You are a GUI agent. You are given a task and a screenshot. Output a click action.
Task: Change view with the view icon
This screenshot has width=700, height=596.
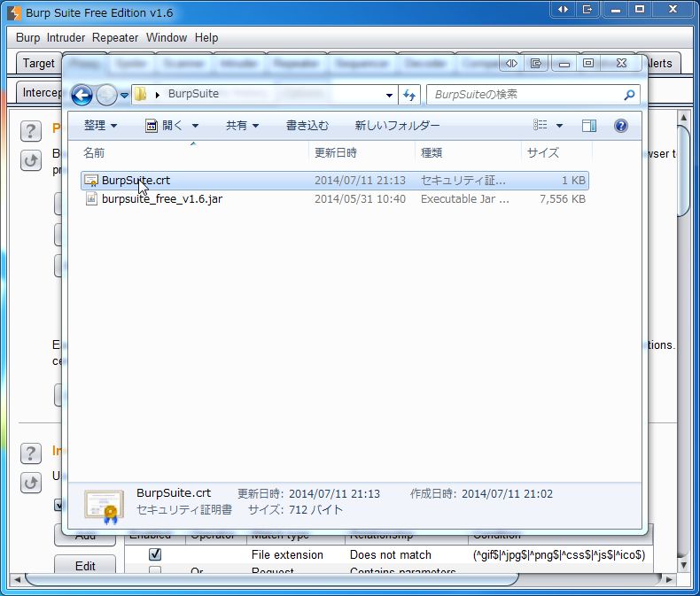coord(541,126)
